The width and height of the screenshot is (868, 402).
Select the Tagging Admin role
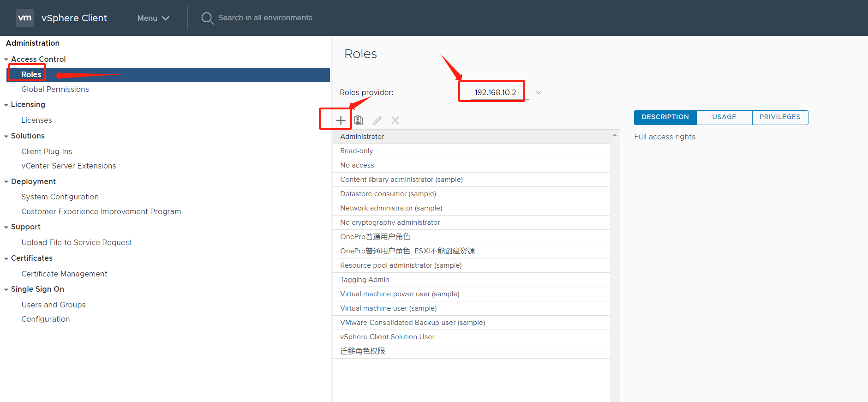(x=471, y=280)
